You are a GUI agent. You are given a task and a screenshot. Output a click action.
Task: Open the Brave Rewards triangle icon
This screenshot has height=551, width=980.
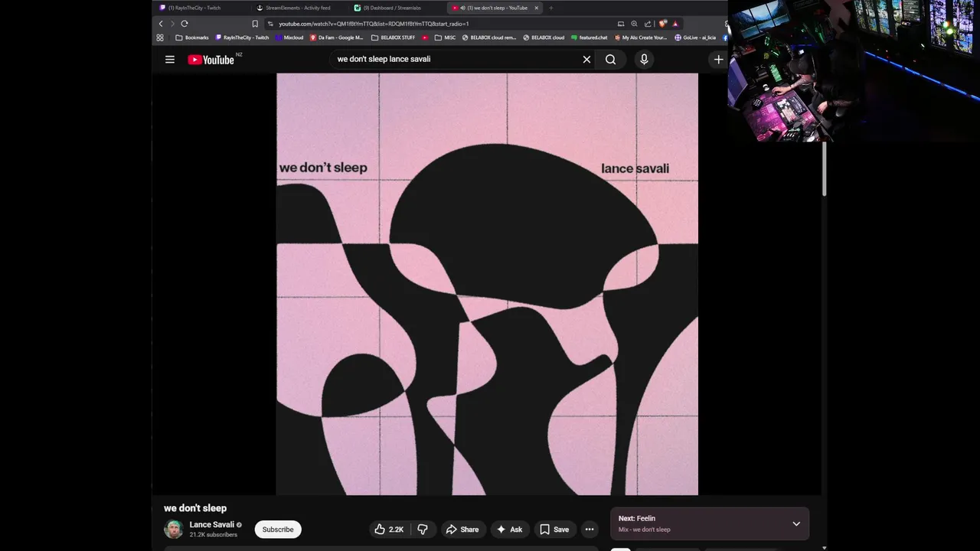click(675, 24)
